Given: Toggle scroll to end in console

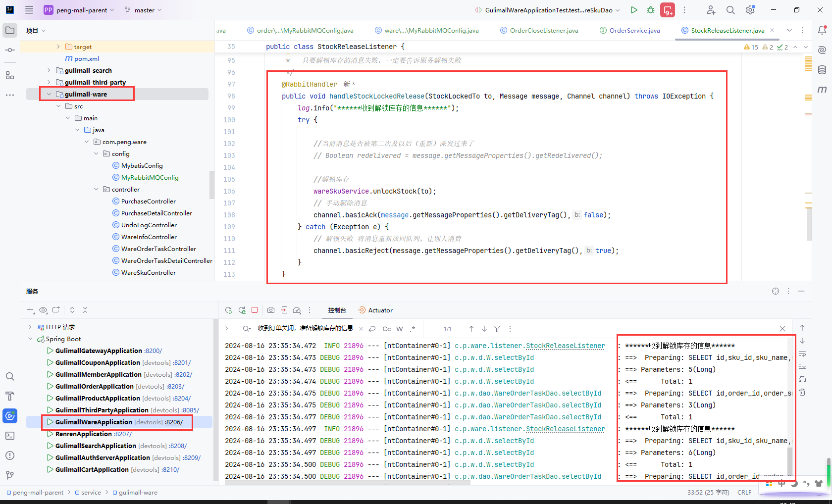Looking at the screenshot, I should (802, 366).
